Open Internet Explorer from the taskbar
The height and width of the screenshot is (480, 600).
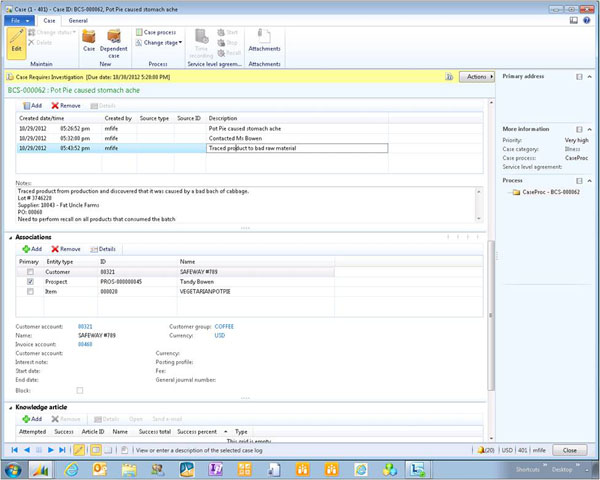[x=73, y=468]
